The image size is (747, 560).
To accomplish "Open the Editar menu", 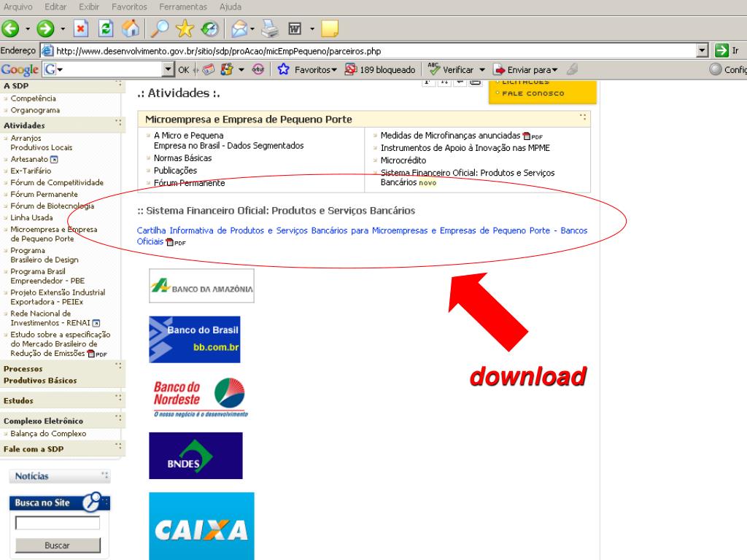I will pyautogui.click(x=55, y=7).
